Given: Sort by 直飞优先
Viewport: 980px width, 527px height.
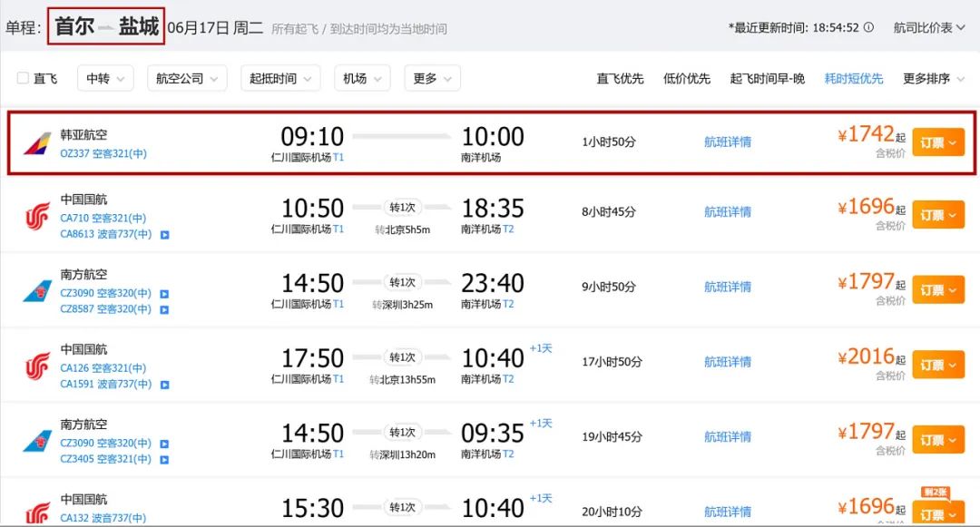Looking at the screenshot, I should [620, 79].
